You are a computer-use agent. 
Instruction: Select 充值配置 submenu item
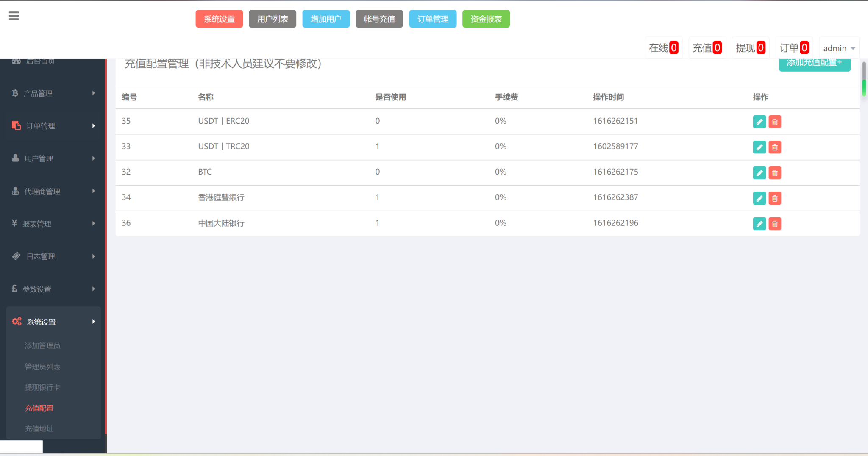tap(39, 408)
